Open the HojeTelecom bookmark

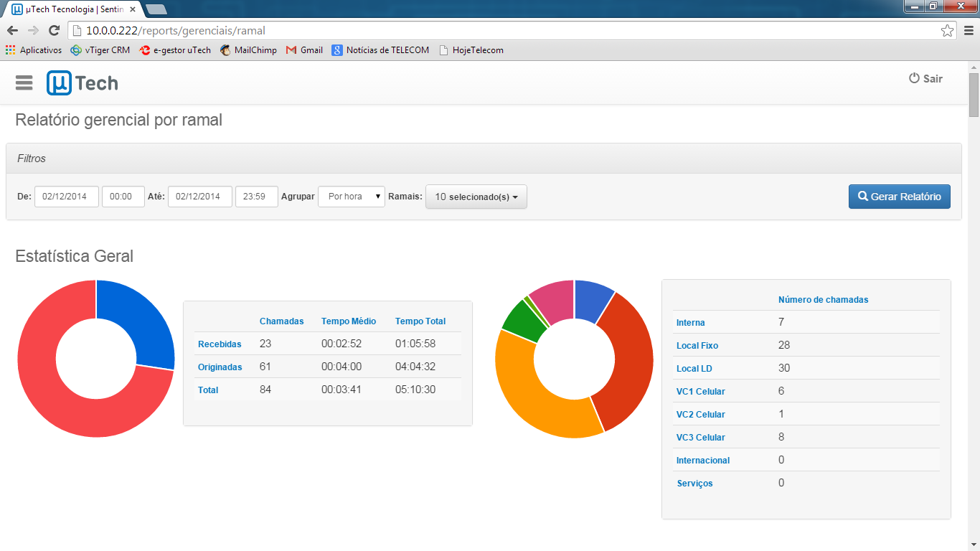(x=471, y=50)
